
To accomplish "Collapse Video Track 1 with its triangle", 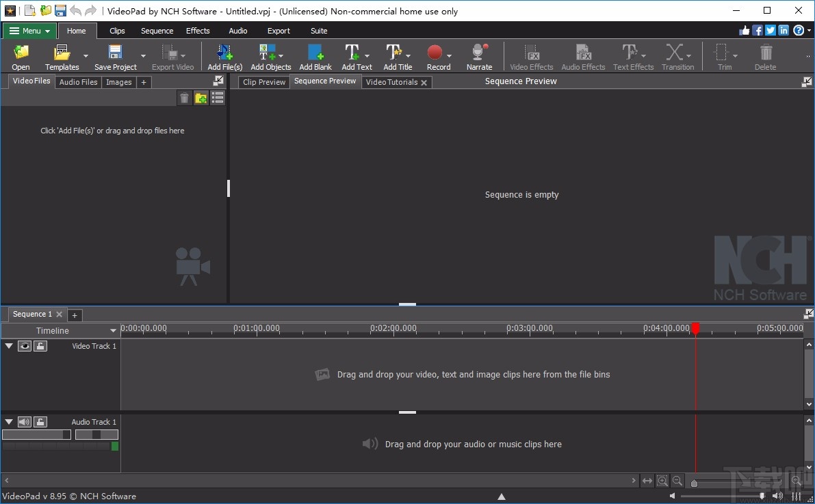I will 9,345.
